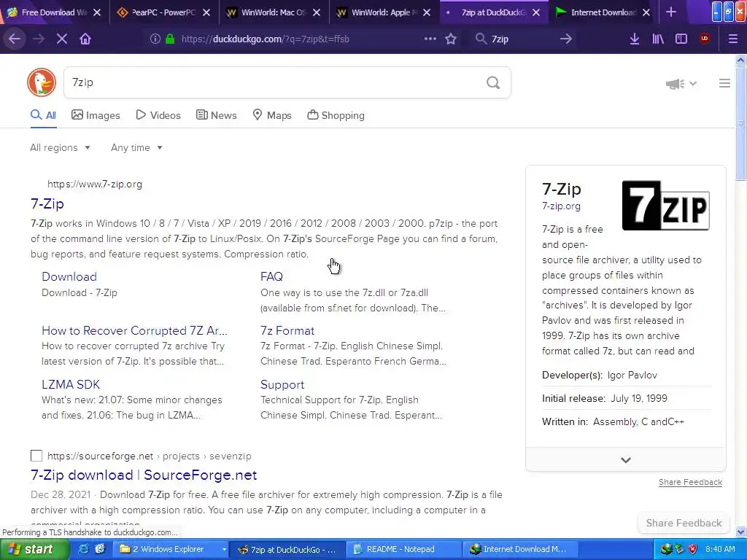This screenshot has width=747, height=560.
Task: Show Shopping search results
Action: (336, 115)
